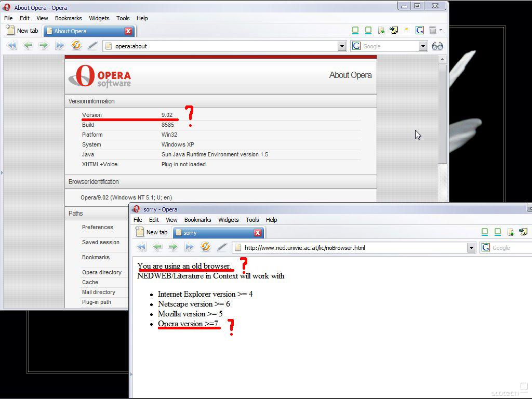Close the sorry tab
This screenshot has width=532, height=399.
258,233
